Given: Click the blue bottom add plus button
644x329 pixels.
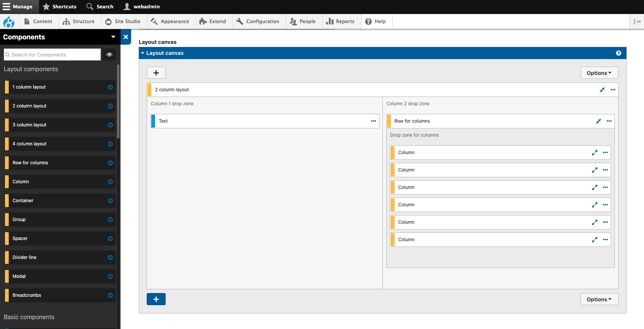Looking at the screenshot, I should pos(156,299).
